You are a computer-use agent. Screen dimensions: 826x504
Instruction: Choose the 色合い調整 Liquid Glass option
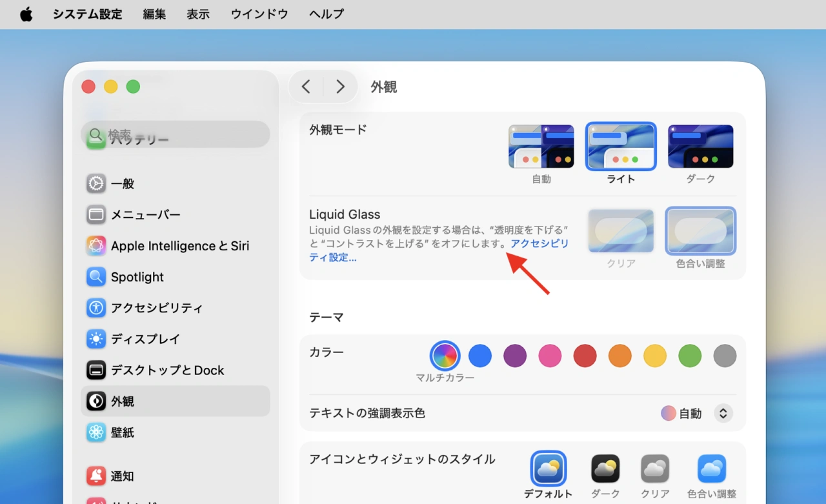700,230
